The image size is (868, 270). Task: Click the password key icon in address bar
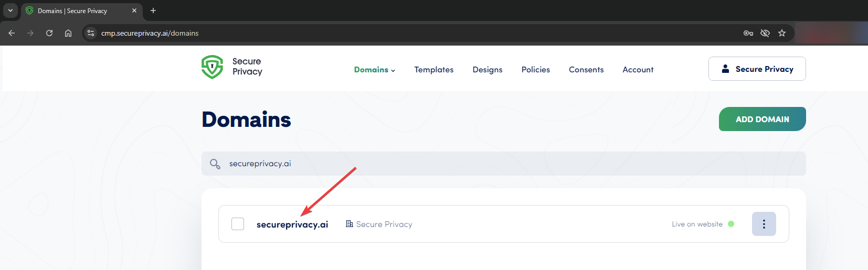[x=748, y=33]
